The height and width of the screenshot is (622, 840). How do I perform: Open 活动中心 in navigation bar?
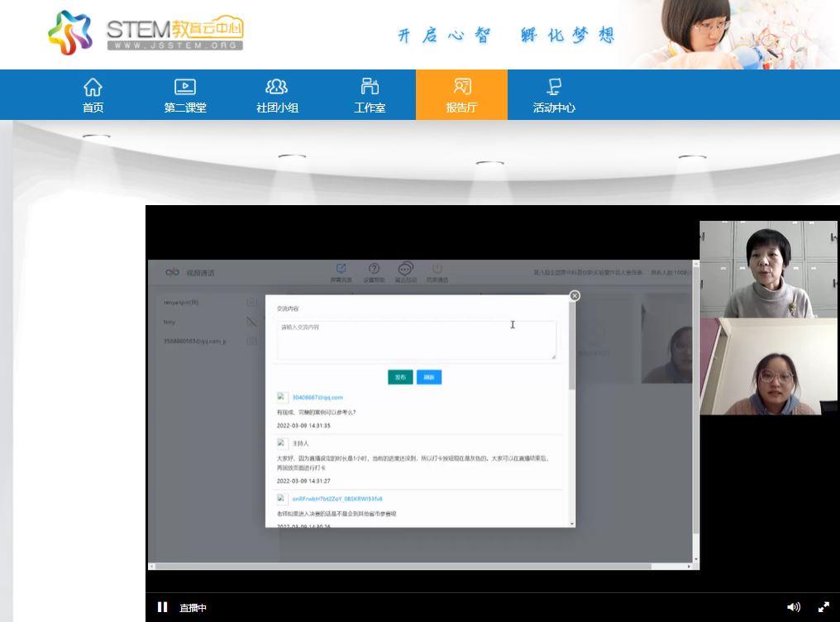pos(553,95)
